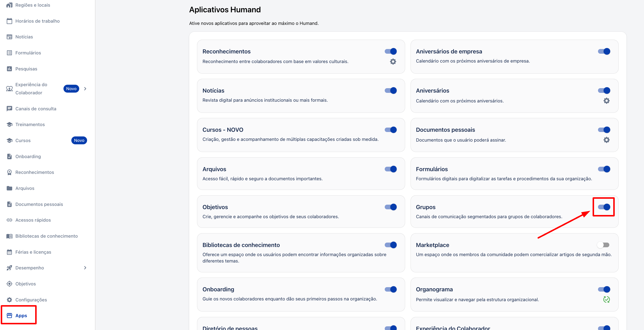Image resolution: width=644 pixels, height=330 pixels.
Task: Click the Cursos - NOVO card title
Action: [223, 130]
